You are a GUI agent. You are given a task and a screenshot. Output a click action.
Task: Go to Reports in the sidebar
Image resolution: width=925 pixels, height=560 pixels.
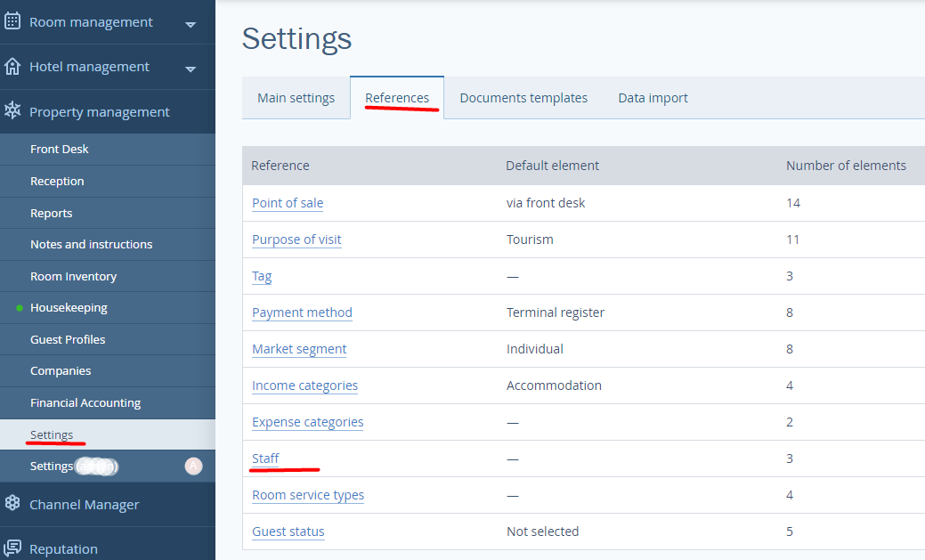[x=108, y=213]
